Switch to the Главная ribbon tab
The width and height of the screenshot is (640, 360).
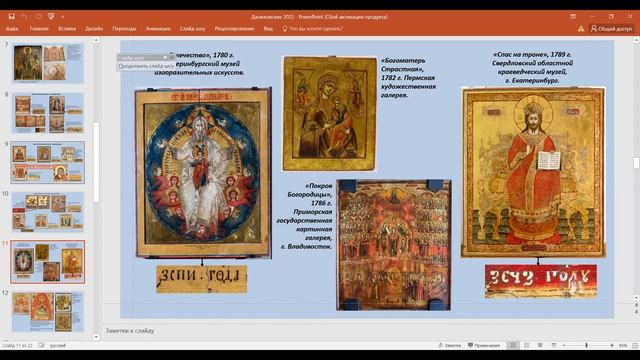pos(39,29)
